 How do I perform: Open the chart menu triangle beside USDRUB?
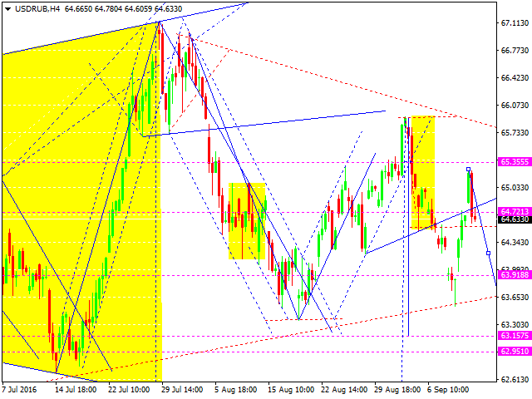pyautogui.click(x=7, y=9)
